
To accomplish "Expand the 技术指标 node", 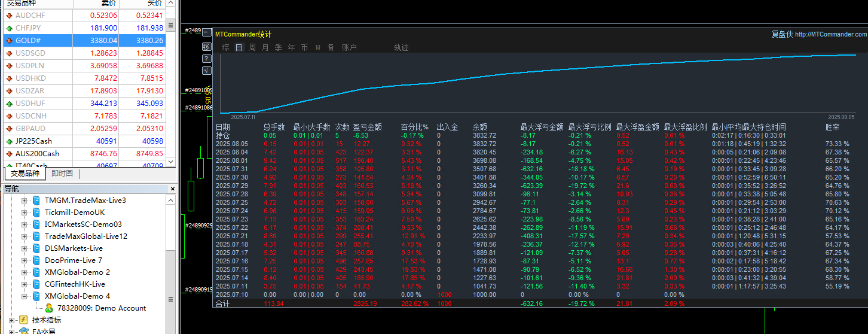I will pos(12,320).
